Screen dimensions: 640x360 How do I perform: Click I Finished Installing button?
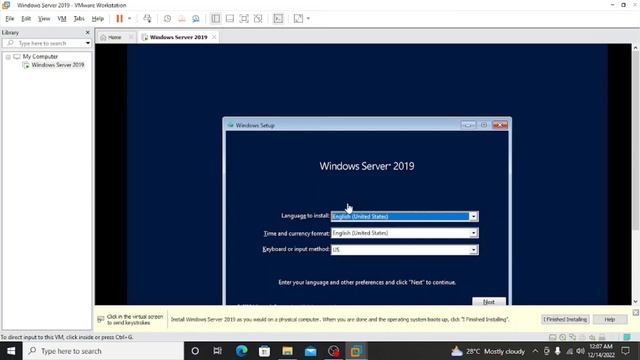point(565,319)
